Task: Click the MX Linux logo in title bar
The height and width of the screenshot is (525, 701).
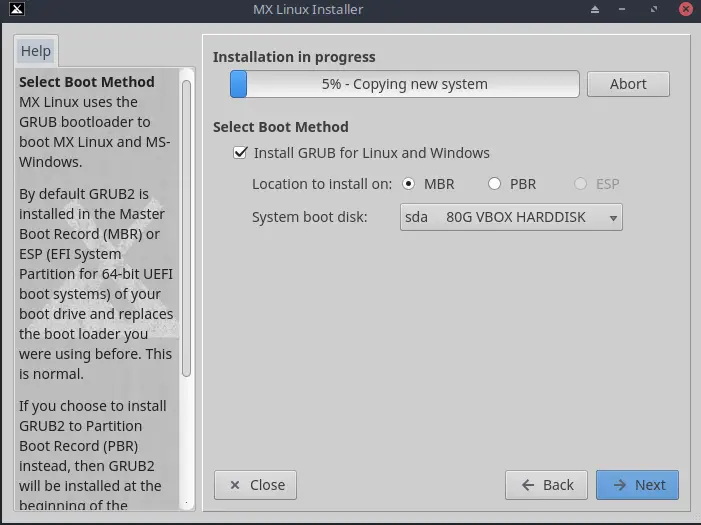Action: tap(17, 8)
